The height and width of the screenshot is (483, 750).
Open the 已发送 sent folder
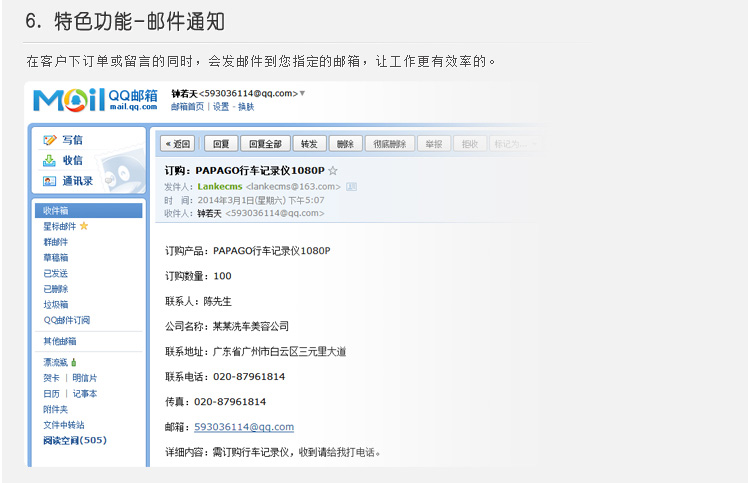(55, 274)
